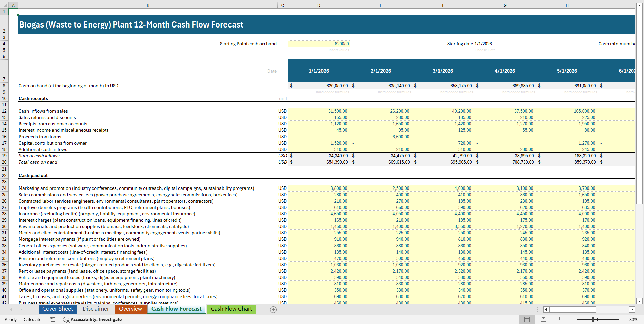Open Page Layout view from status bar
Image resolution: width=644 pixels, height=324 pixels.
pos(543,319)
